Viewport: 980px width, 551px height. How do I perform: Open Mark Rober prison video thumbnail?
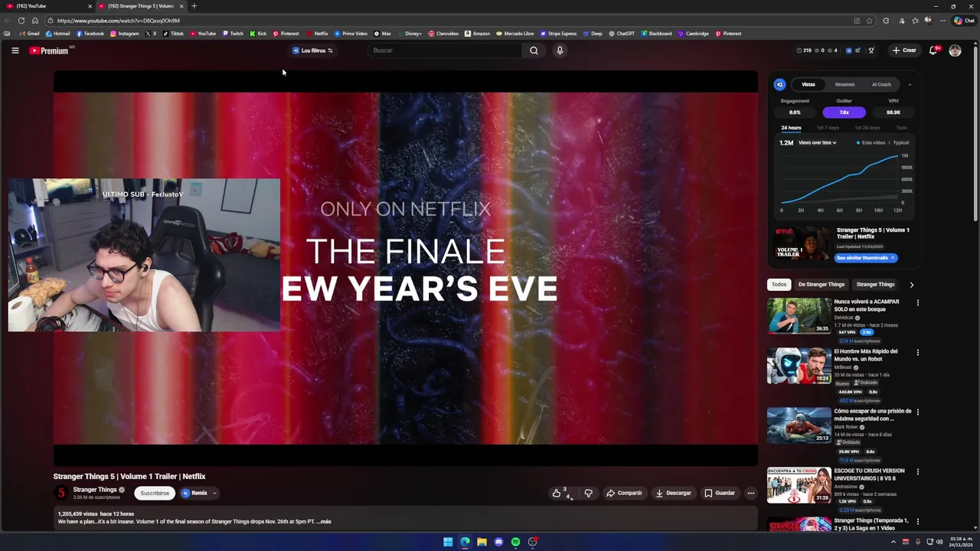coord(799,425)
